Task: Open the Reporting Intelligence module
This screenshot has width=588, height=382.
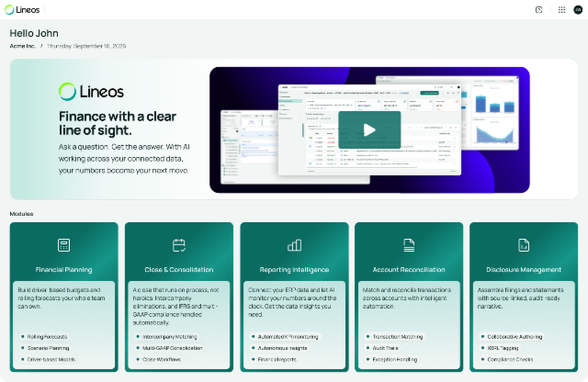Action: (x=294, y=297)
